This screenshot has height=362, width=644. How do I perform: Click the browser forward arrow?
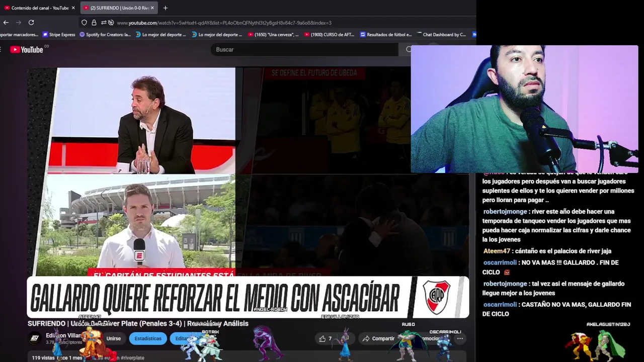[19, 23]
